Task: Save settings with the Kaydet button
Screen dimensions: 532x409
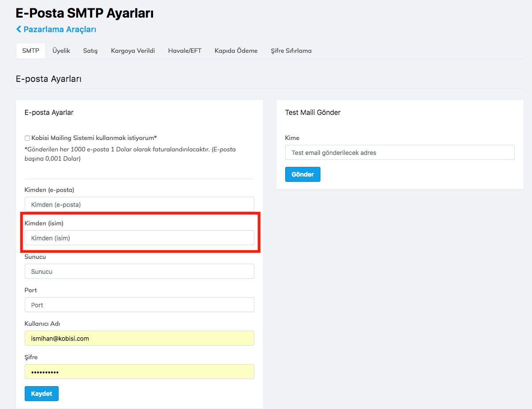Action: tap(41, 394)
